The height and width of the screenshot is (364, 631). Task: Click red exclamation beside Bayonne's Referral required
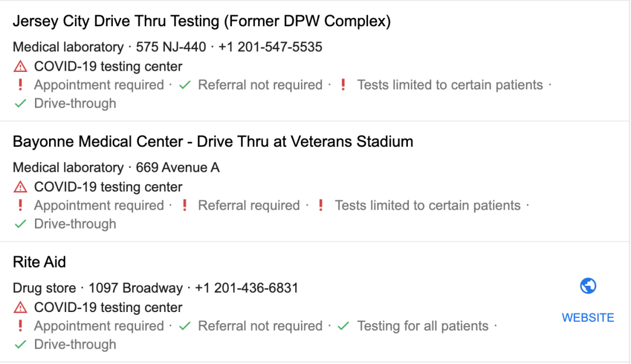click(x=185, y=206)
